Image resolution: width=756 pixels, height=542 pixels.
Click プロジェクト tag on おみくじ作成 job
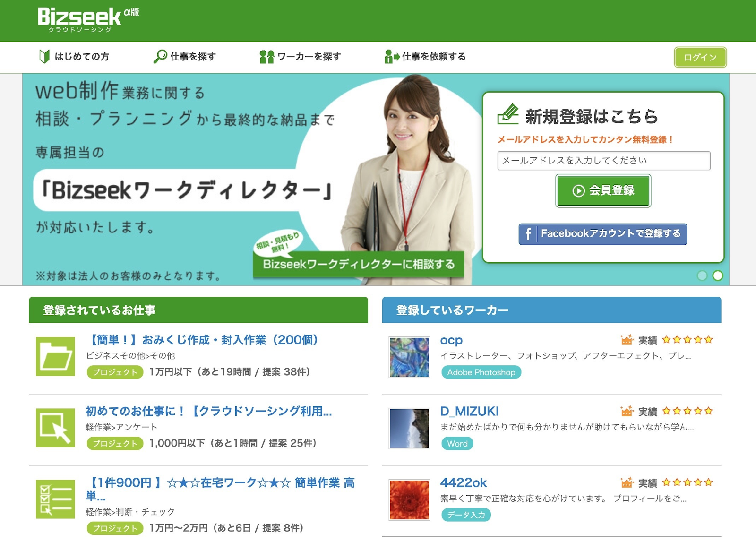coord(115,372)
